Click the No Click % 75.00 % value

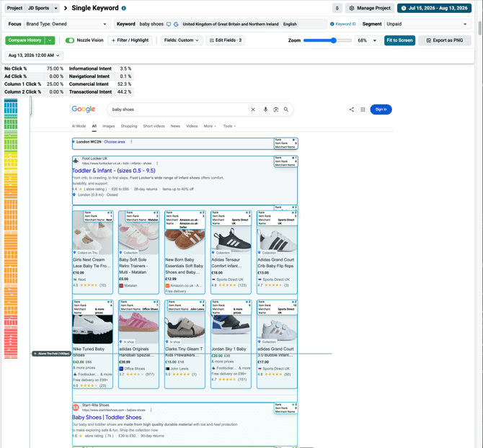point(55,68)
